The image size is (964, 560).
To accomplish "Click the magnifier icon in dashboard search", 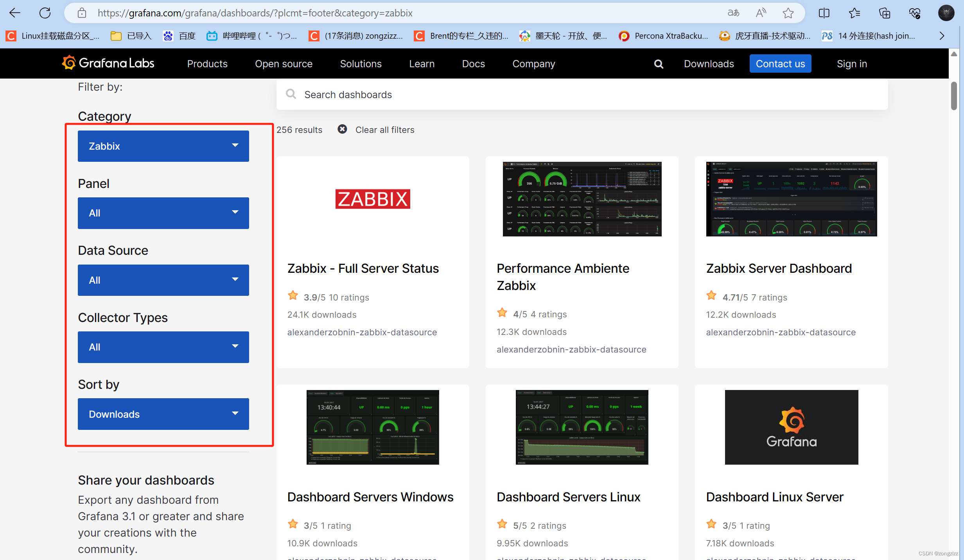I will coord(291,94).
